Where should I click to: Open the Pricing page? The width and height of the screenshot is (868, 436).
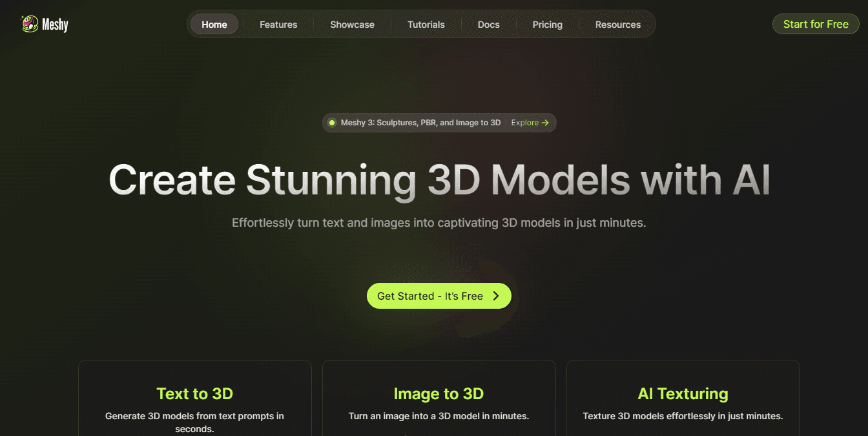coord(547,25)
